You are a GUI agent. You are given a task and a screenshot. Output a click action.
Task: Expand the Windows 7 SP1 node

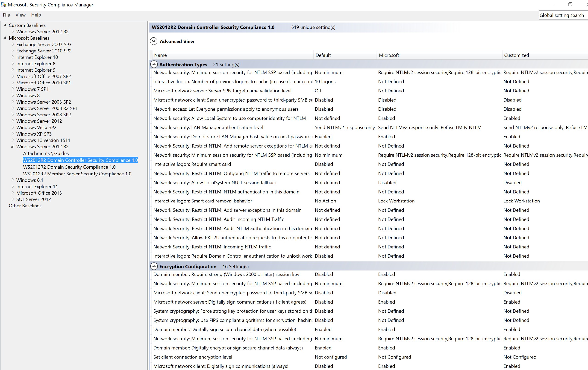(x=13, y=89)
